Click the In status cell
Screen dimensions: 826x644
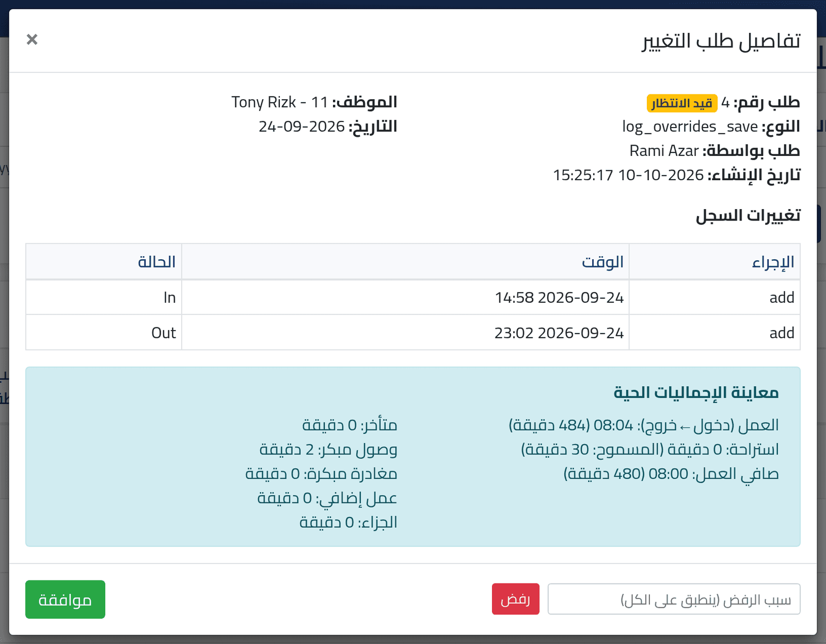[104, 297]
